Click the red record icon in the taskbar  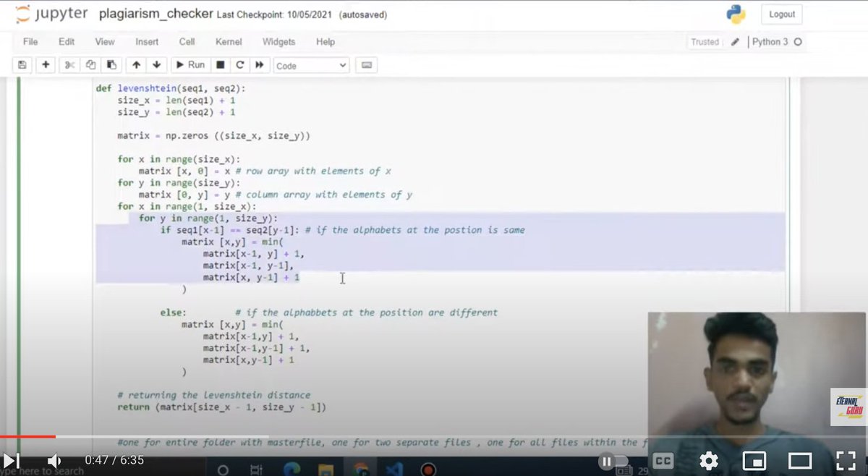tap(427, 469)
